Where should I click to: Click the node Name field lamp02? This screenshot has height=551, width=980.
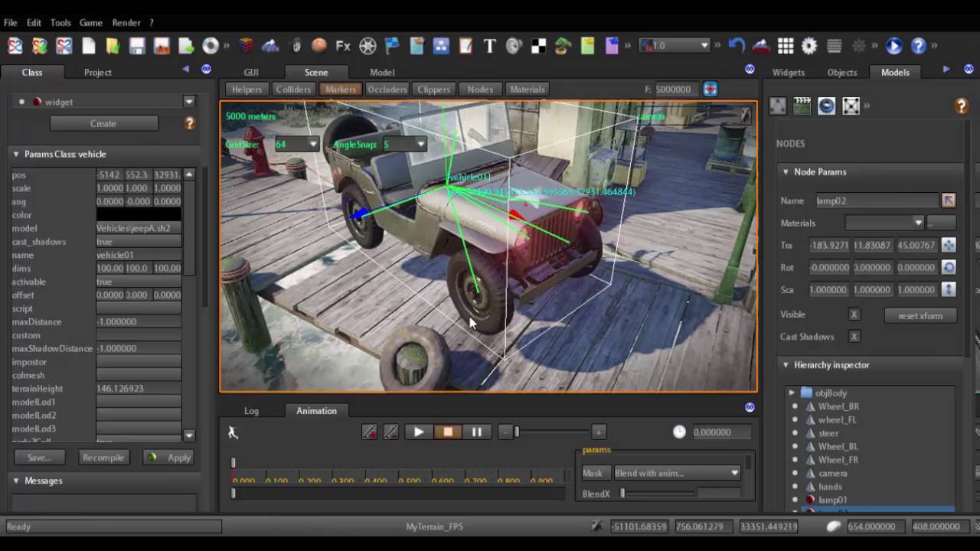(876, 201)
